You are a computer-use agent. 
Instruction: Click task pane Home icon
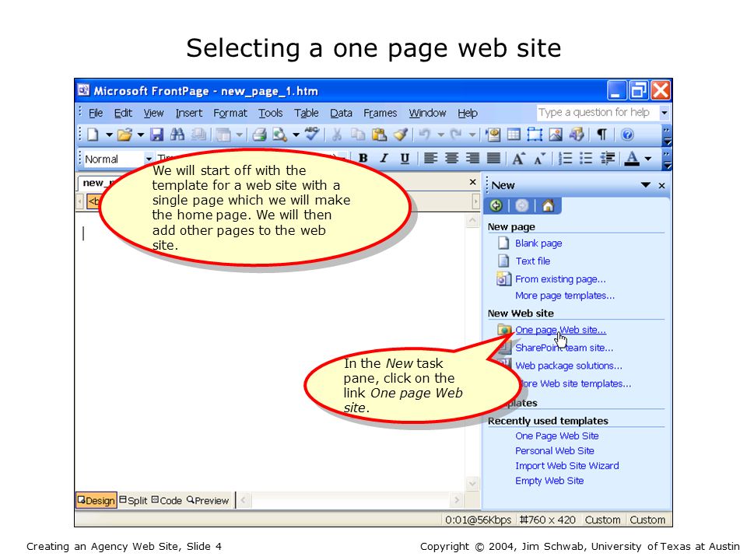548,205
